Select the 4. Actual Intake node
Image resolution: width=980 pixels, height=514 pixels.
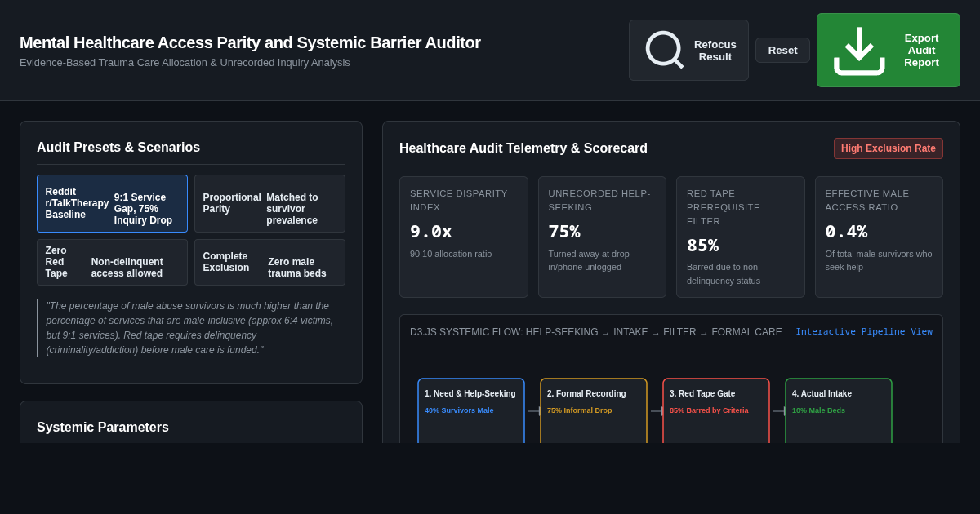tap(839, 410)
